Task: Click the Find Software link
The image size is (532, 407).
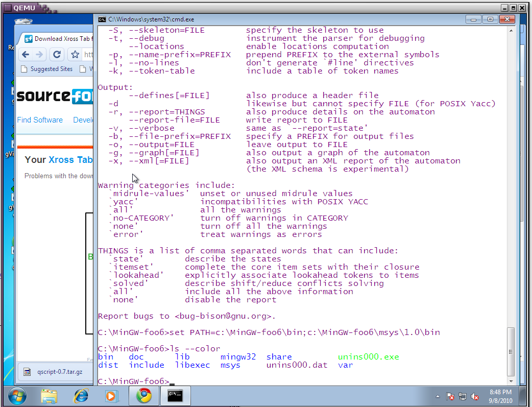Action: coord(40,120)
